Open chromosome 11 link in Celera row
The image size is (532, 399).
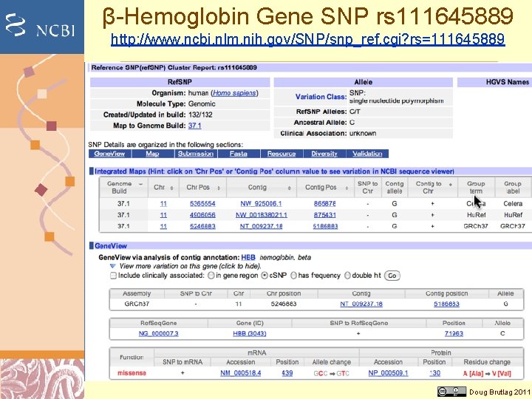(x=163, y=204)
